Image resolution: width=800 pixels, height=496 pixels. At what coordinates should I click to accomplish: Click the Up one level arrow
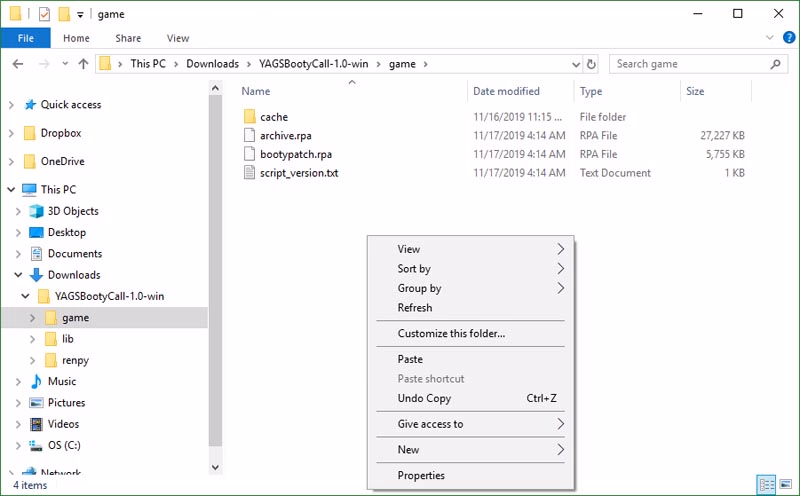[82, 64]
